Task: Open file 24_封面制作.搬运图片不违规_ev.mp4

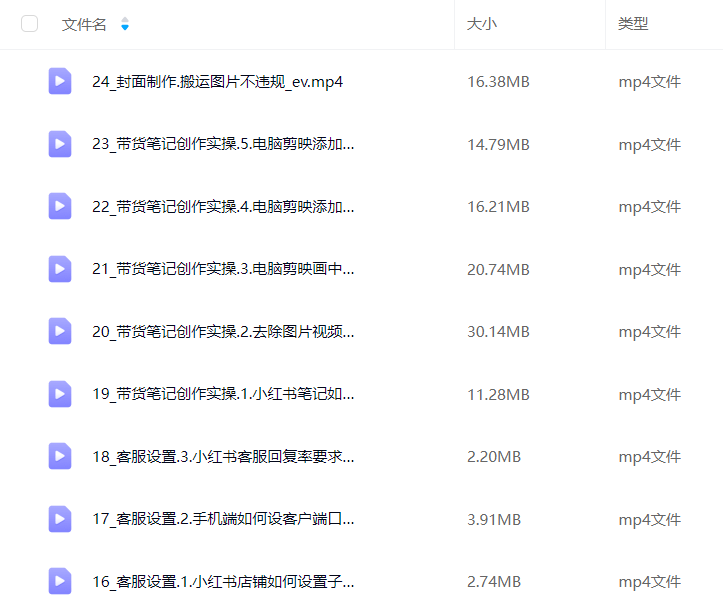Action: pyautogui.click(x=218, y=82)
